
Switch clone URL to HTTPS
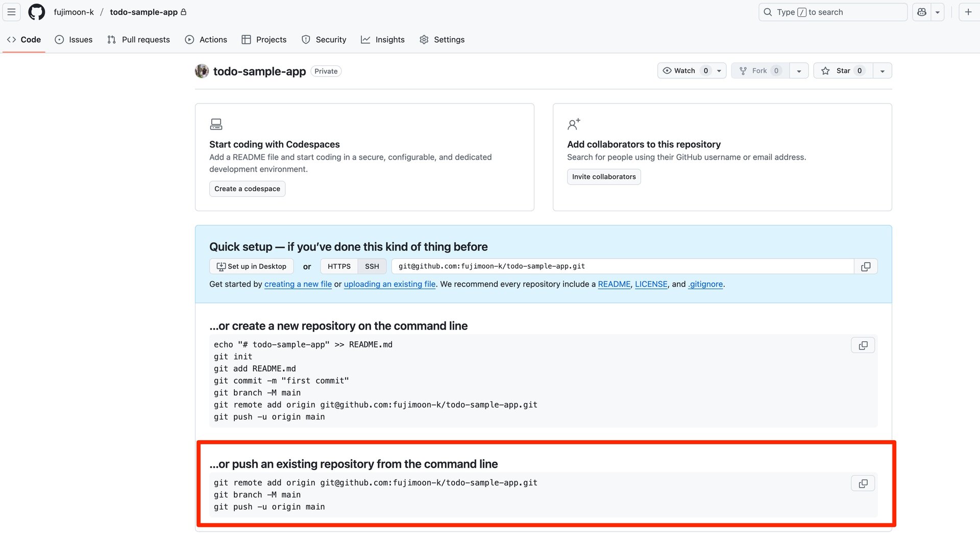(339, 266)
